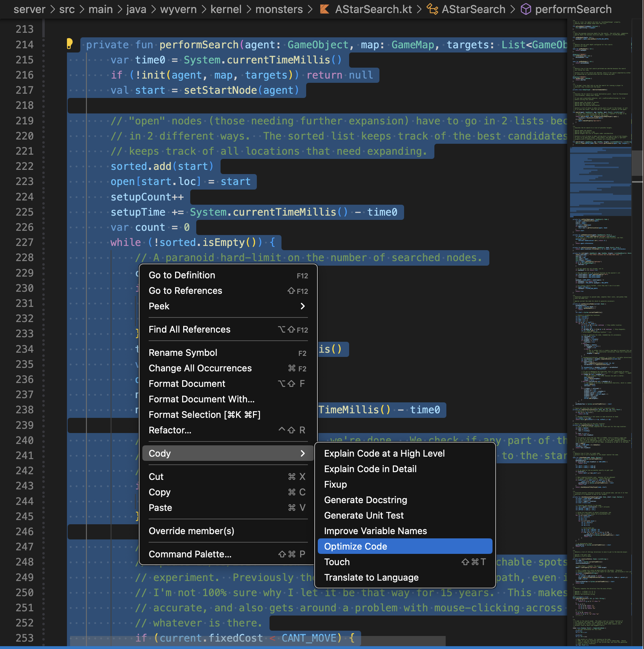This screenshot has width=644, height=649.
Task: Select Copy from context menu
Action: coord(228,492)
